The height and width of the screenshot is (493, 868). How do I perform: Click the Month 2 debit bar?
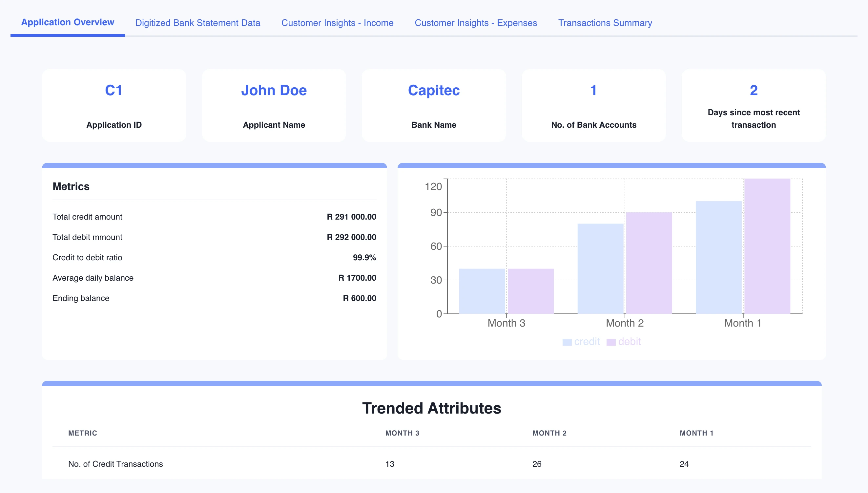click(x=649, y=263)
